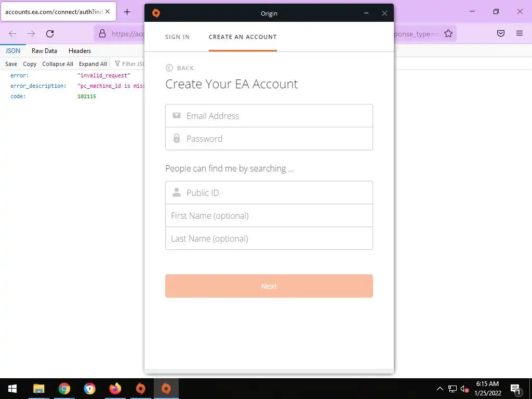532x399 pixels.
Task: Go back using the BACK link
Action: tap(180, 68)
